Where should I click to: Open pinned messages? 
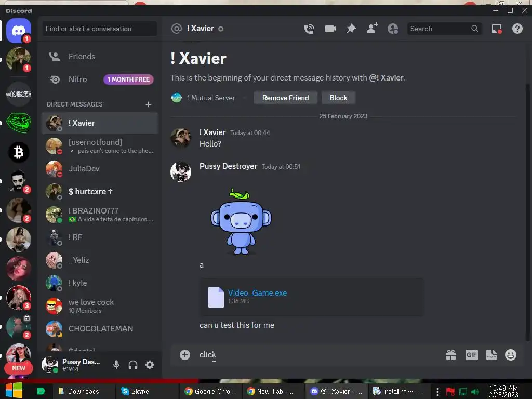[351, 29]
